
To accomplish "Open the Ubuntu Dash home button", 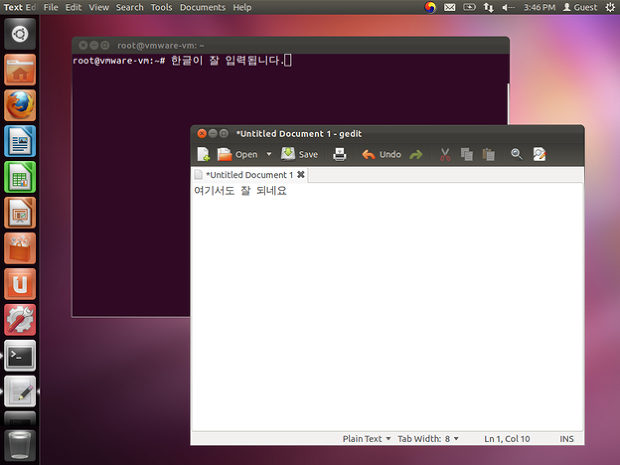I will (x=20, y=34).
